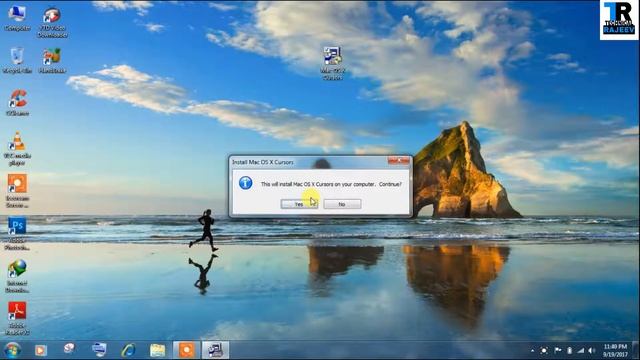640x360 pixels.
Task: Select the Computer desktop icon
Action: pos(17,18)
